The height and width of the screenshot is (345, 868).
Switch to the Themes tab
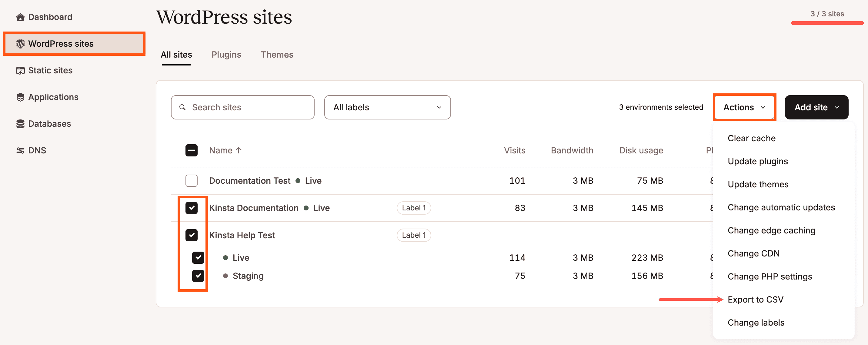(x=277, y=54)
